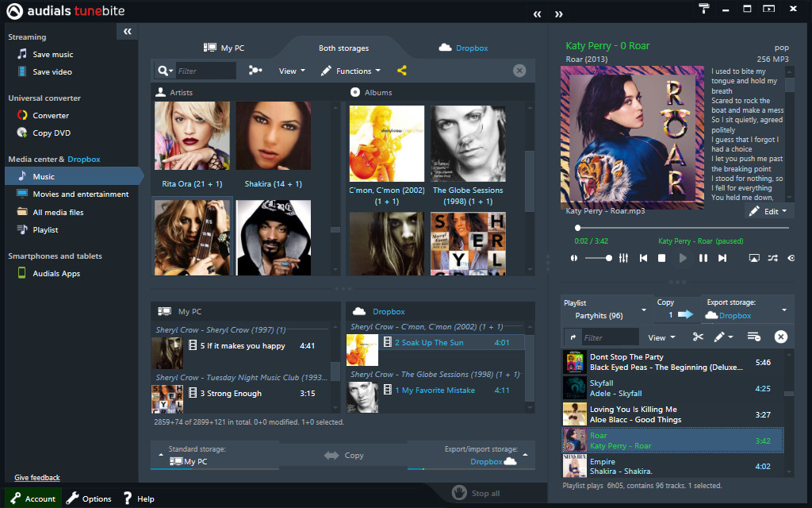
Task: Open the View dropdown above the Artists panel
Action: click(x=290, y=70)
